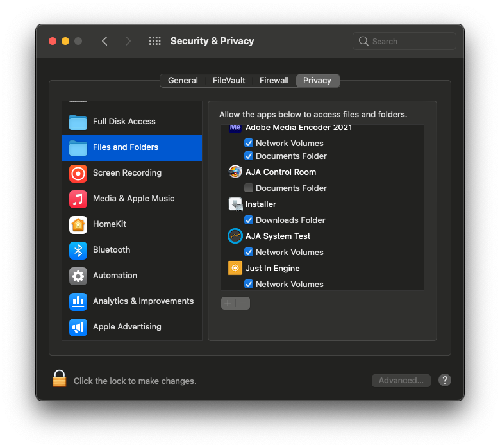Click the Advanced... button
Viewport: 500px width, 448px height.
coord(401,381)
